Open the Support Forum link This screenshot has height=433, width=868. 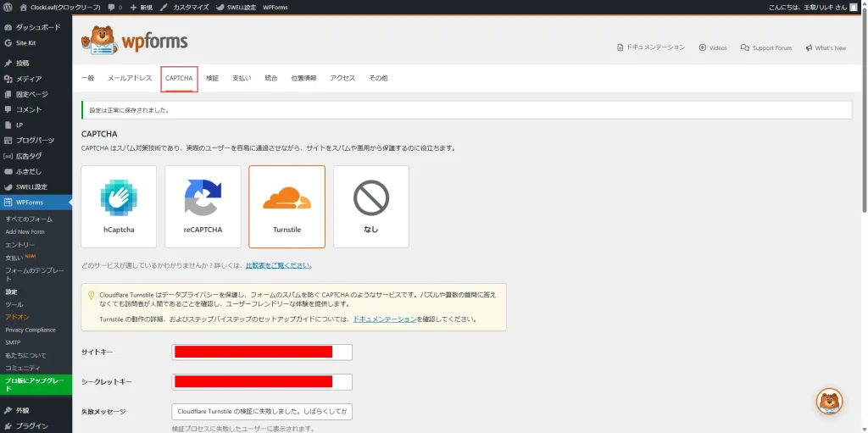coord(766,48)
